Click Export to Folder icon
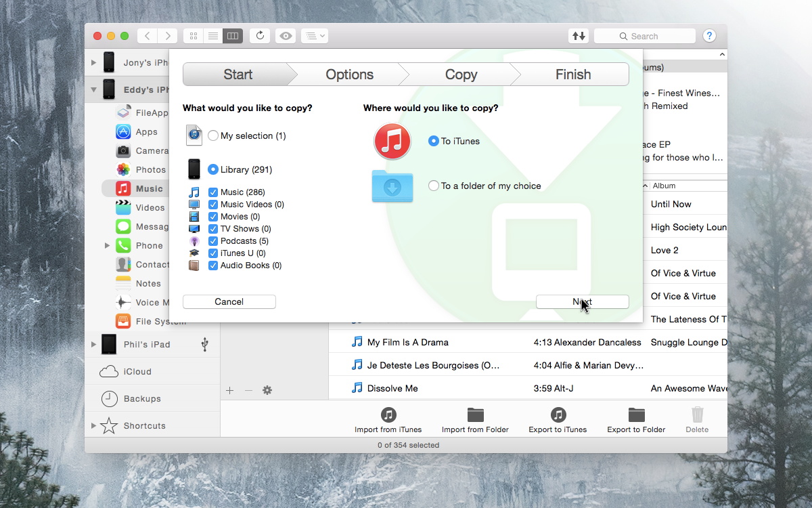Screen dimensions: 812x508 point(636,415)
